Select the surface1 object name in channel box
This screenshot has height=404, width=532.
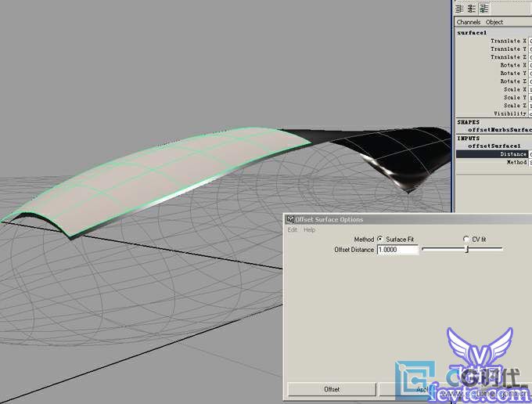tap(472, 33)
